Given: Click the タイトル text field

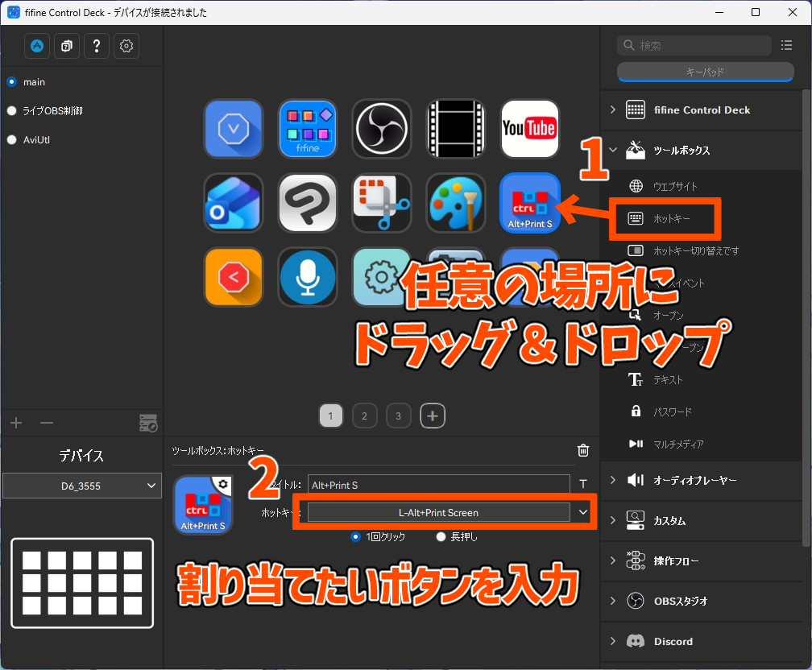Looking at the screenshot, I should [438, 485].
